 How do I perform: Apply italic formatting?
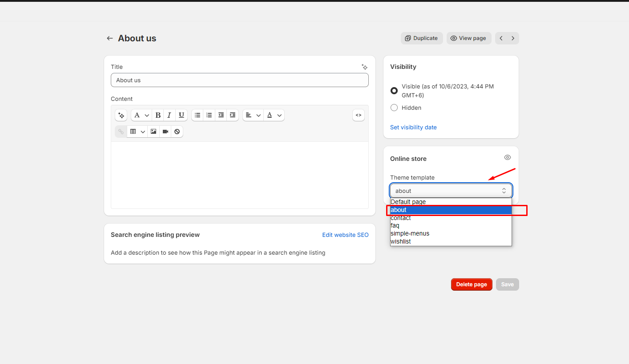(169, 115)
